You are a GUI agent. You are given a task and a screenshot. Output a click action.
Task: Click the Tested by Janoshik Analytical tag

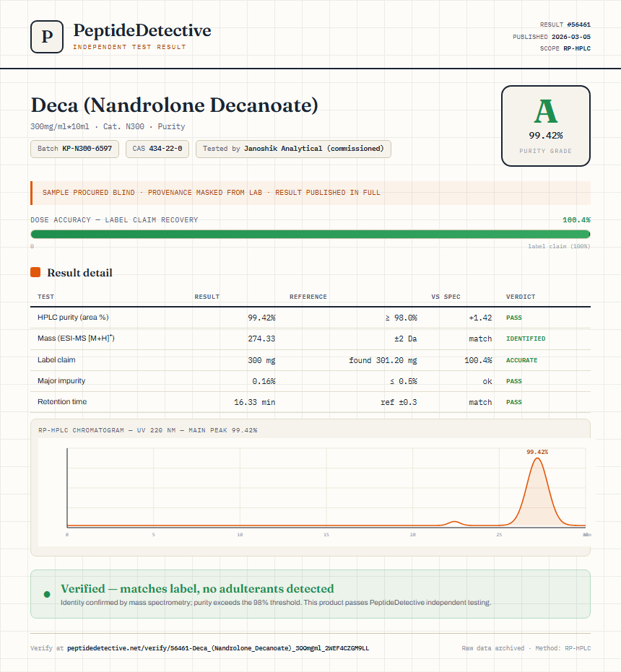pos(293,149)
